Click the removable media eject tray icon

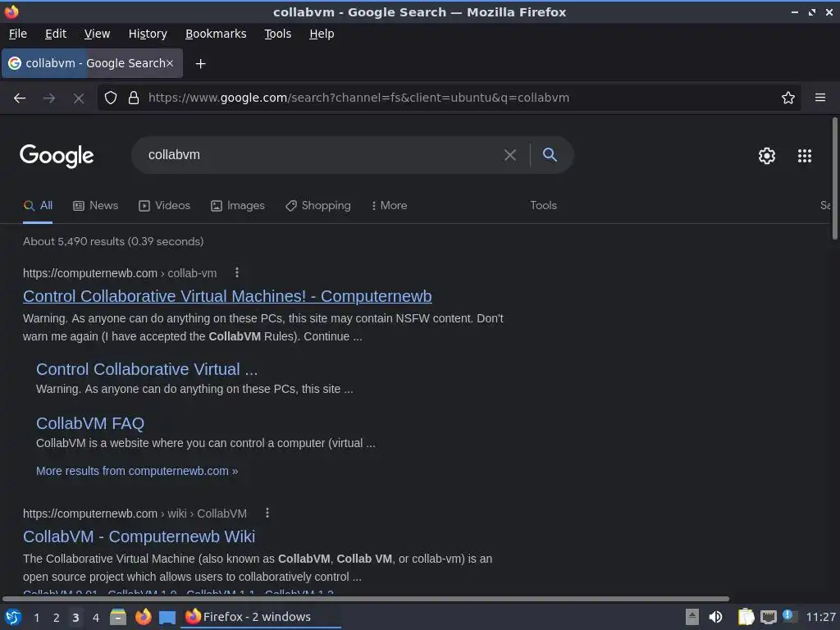[x=692, y=617]
